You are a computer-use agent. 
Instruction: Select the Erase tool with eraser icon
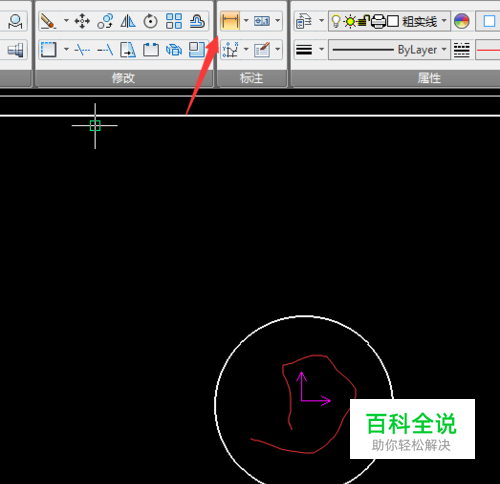point(48,21)
